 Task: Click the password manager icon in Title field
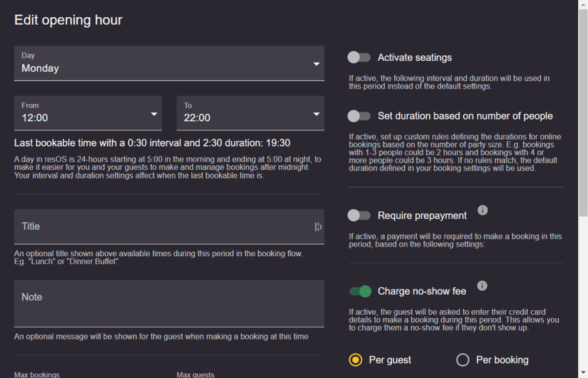318,226
